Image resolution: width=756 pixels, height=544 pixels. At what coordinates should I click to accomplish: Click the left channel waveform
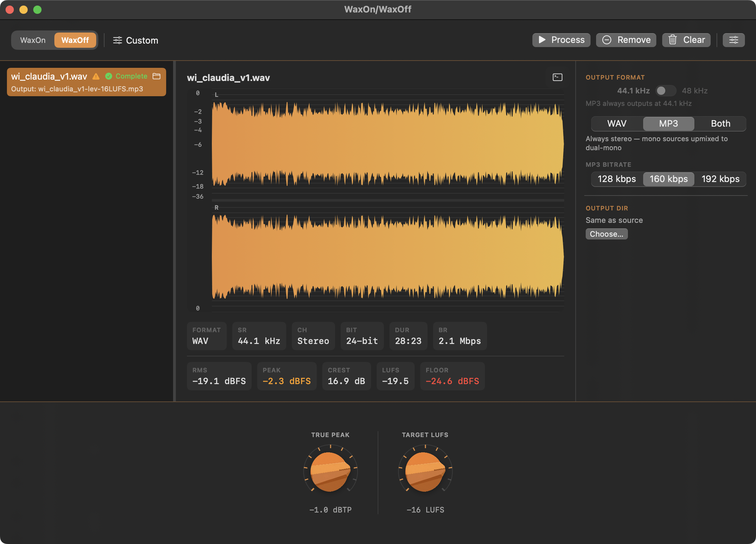(x=388, y=144)
